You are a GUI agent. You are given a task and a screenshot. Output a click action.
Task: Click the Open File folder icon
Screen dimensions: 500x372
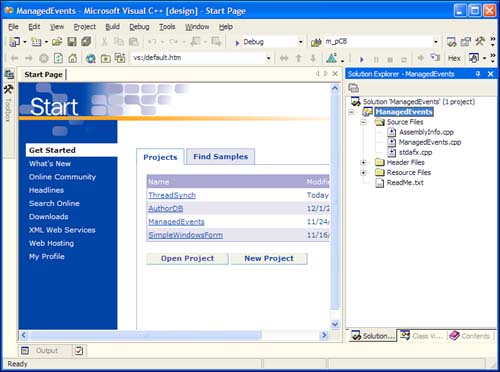57,42
